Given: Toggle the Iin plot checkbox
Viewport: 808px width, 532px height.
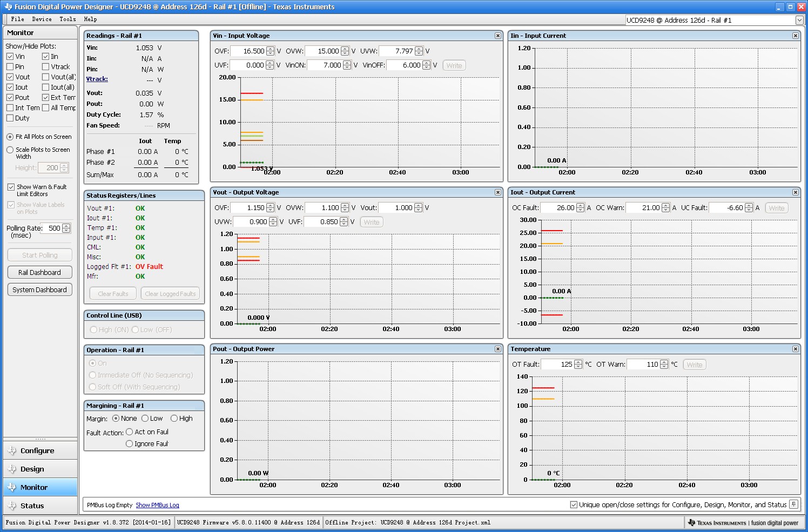Looking at the screenshot, I should [45, 56].
